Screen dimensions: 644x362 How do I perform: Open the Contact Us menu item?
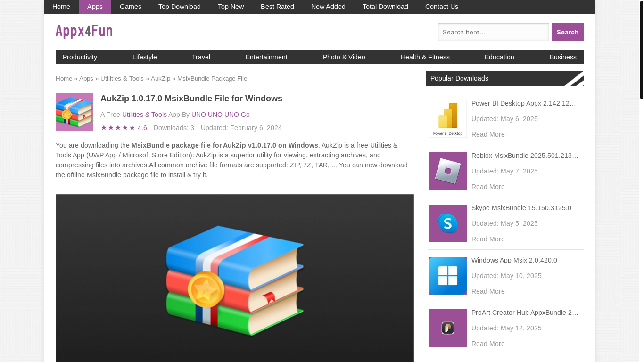[x=442, y=7]
